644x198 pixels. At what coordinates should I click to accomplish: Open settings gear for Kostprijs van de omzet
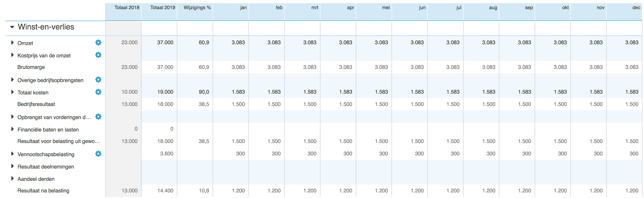coord(98,55)
